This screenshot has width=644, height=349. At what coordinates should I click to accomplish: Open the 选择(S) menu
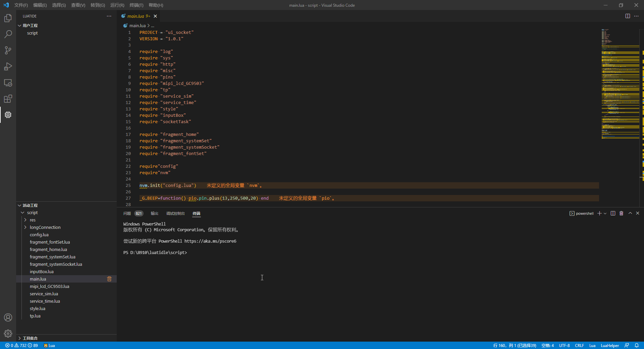coord(59,5)
